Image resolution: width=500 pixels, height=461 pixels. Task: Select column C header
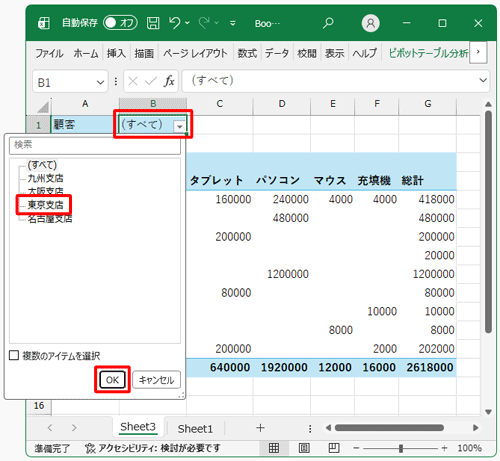pyautogui.click(x=219, y=104)
